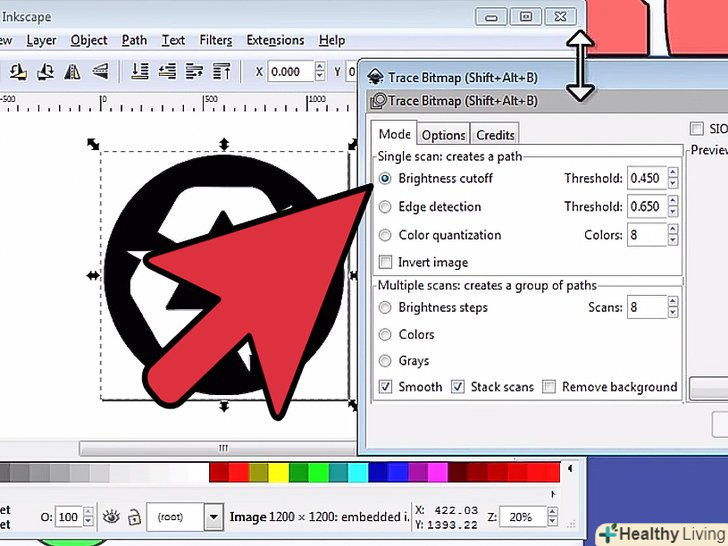The width and height of the screenshot is (728, 546).
Task: Click the Brightness cutoff Threshold spinner arrows
Action: [x=673, y=178]
